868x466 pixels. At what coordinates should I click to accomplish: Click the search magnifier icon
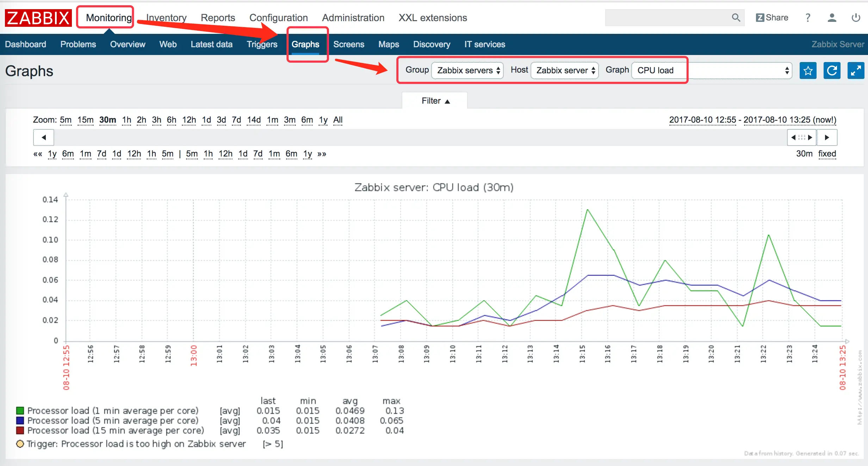[x=736, y=18]
